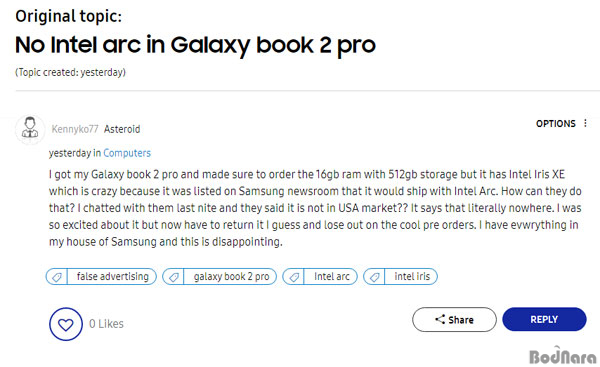600x367 pixels.
Task: Click the share icon in Share button
Action: 440,319
